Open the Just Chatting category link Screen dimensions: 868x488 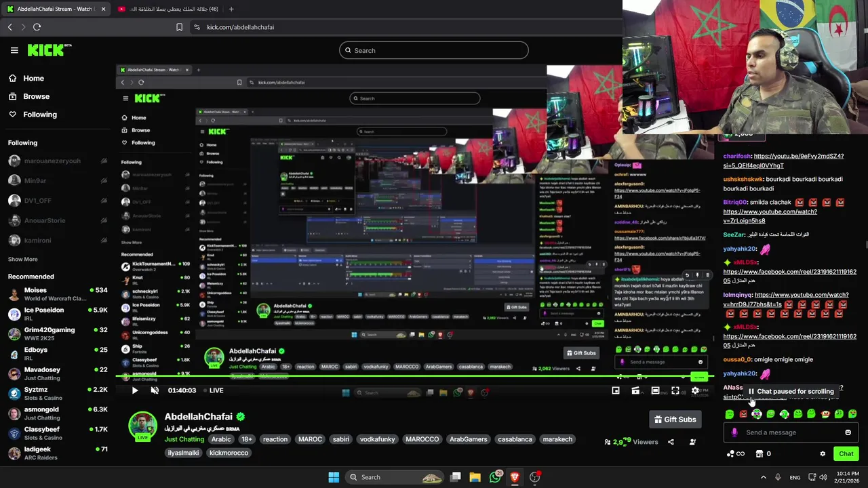(x=184, y=439)
